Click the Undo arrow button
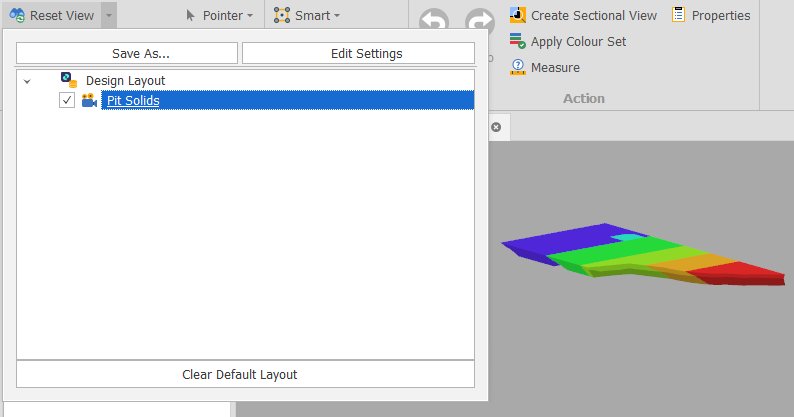 pyautogui.click(x=434, y=20)
